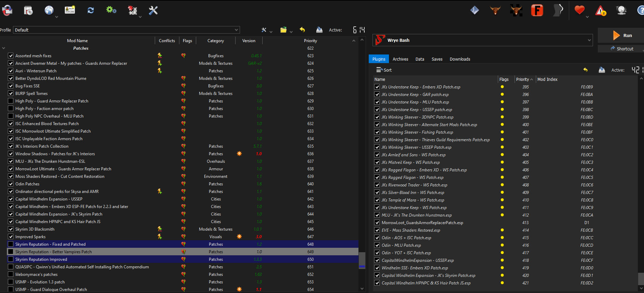Toggle Odin - MLU Patch.esp plugin checkbox
Image resolution: width=644 pixels, height=293 pixels.
377,245
